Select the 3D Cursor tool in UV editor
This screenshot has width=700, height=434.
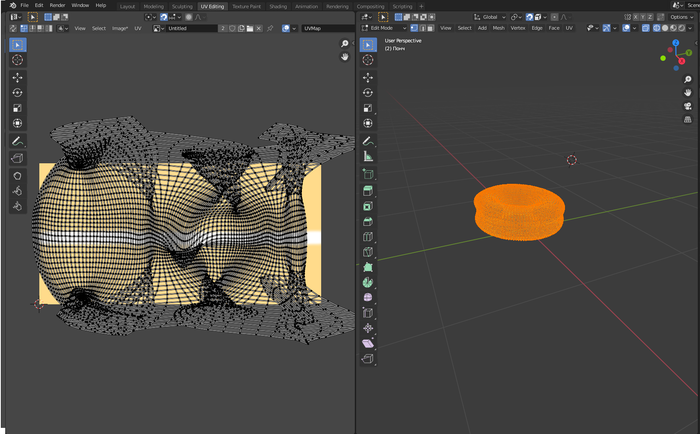18,60
